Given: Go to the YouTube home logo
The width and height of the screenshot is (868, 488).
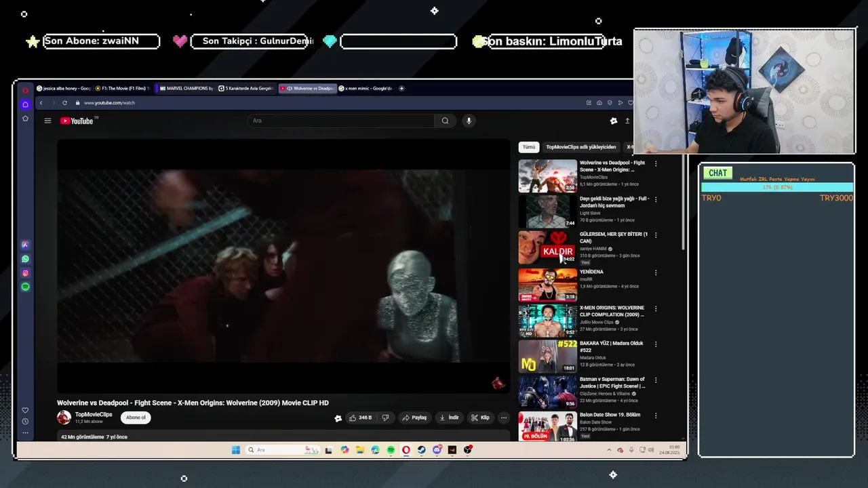Looking at the screenshot, I should pos(77,121).
